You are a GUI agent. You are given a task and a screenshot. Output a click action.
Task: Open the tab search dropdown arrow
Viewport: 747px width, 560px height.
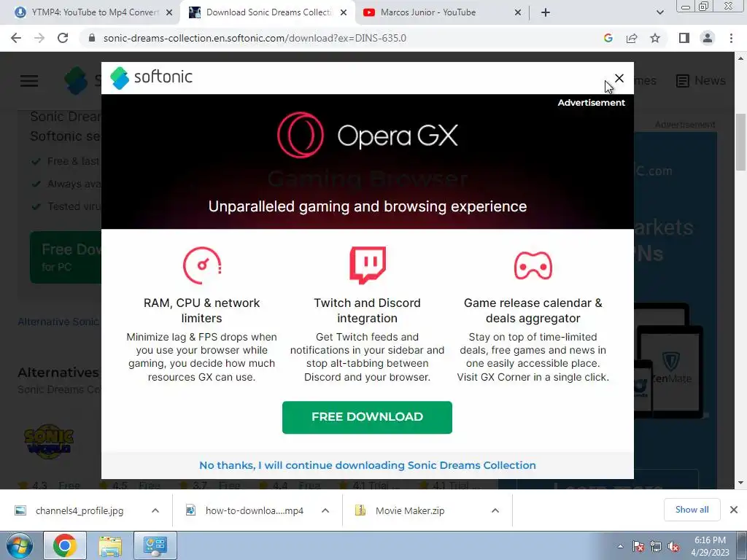pyautogui.click(x=659, y=13)
